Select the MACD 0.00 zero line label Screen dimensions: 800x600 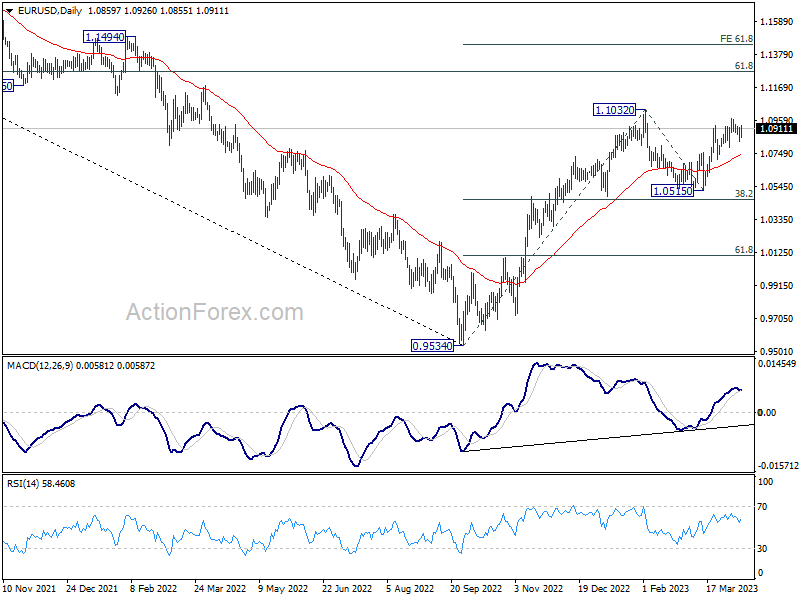click(x=767, y=412)
